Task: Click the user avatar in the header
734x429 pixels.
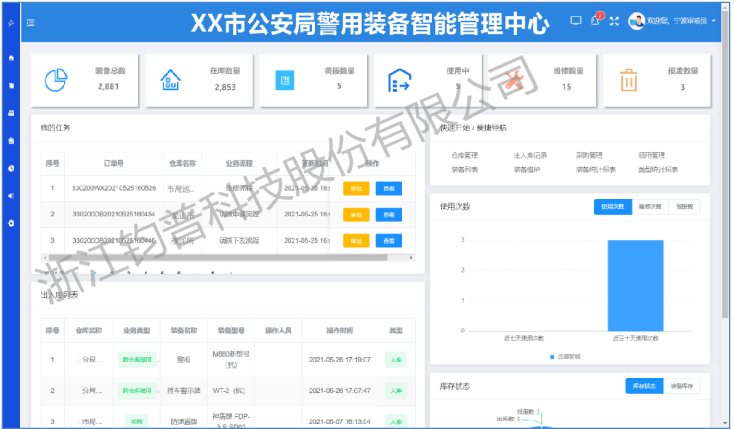Action: point(636,21)
